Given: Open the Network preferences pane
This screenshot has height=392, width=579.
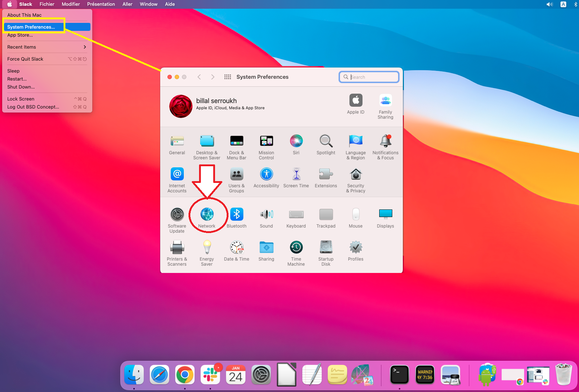Looking at the screenshot, I should point(207,215).
